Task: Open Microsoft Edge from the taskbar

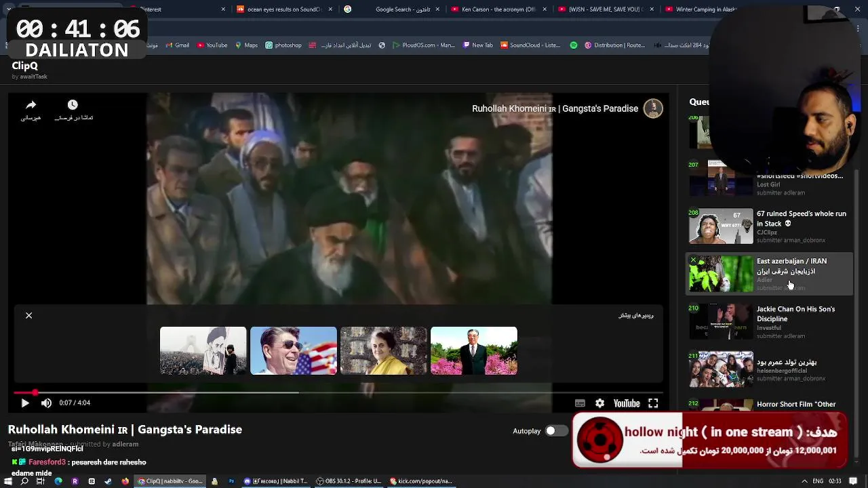Action: coord(58,481)
